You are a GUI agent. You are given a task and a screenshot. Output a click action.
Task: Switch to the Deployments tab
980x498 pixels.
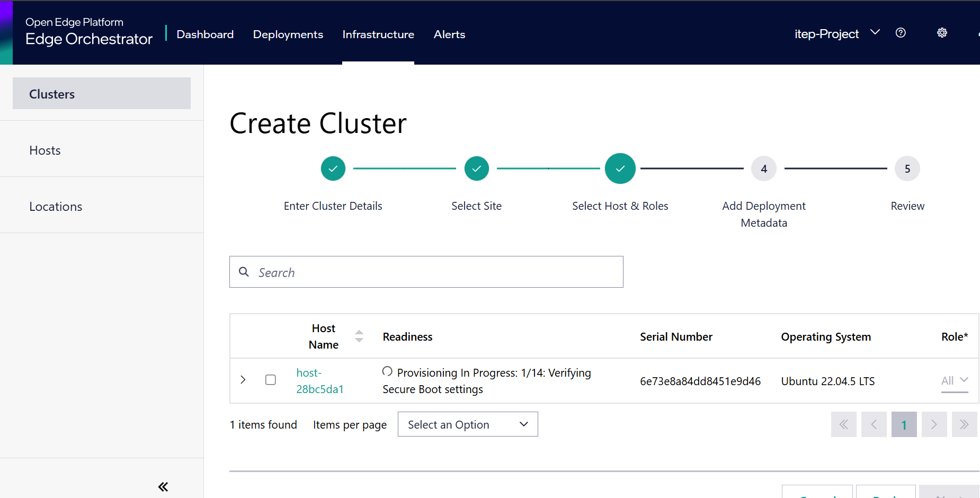point(288,34)
